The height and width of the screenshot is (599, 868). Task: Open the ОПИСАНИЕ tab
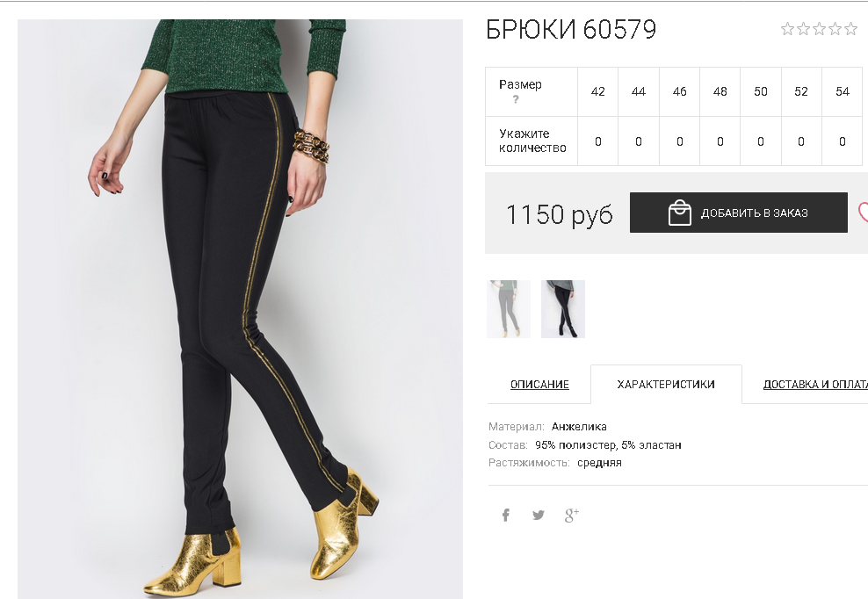coord(539,384)
